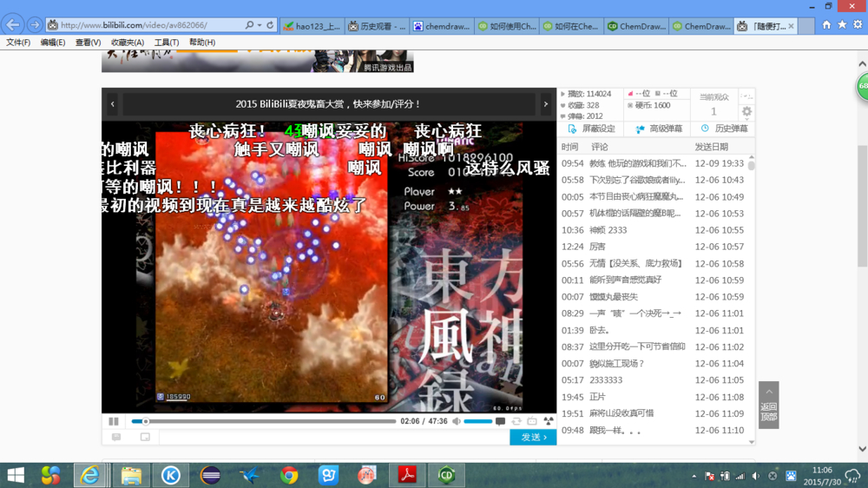Open Chrome from taskbar
This screenshot has width=868, height=488.
coord(288,475)
